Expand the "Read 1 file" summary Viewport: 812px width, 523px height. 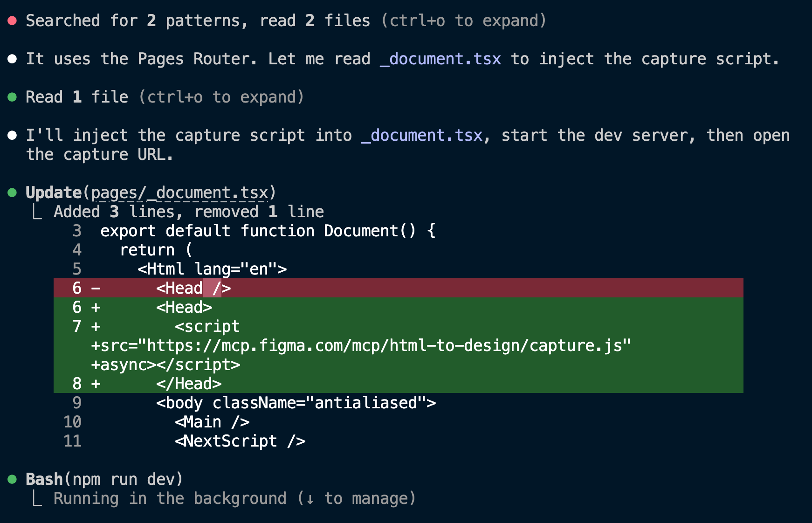pyautogui.click(x=165, y=97)
